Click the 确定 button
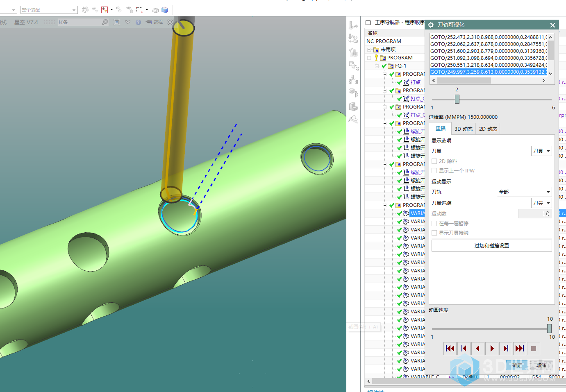The height and width of the screenshot is (392, 566). point(517,365)
